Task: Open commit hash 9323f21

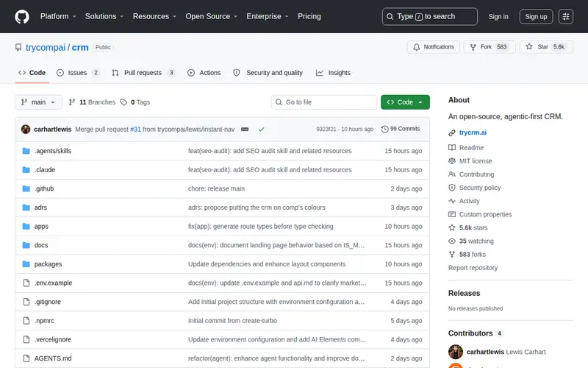Action: pos(326,130)
